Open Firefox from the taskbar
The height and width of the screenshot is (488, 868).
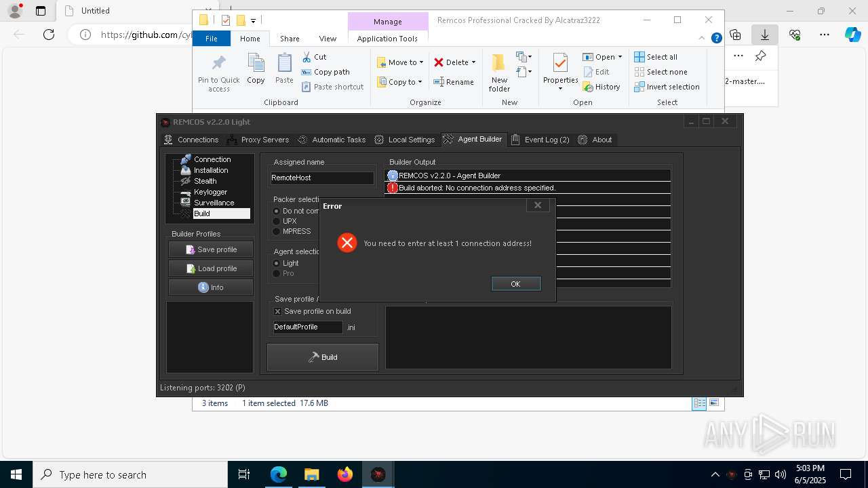point(345,474)
